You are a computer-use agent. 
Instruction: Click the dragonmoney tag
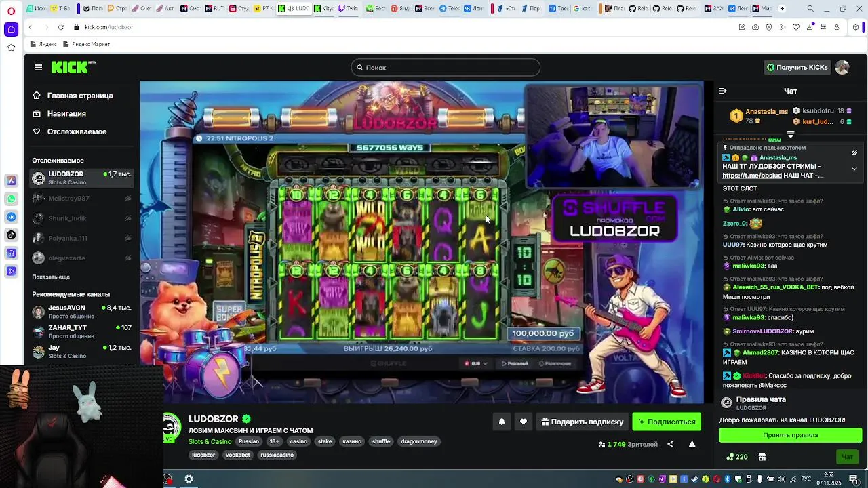pos(419,441)
